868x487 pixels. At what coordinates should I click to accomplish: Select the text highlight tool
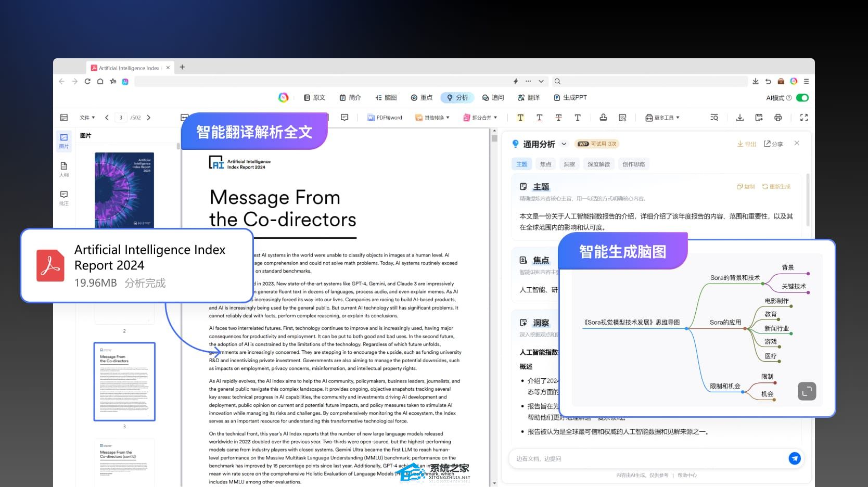pyautogui.click(x=520, y=118)
